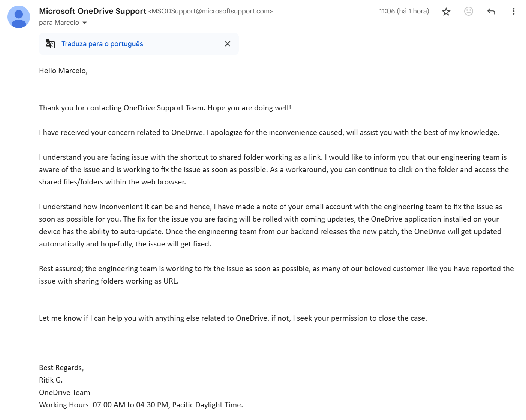Image resolution: width=526 pixels, height=420 pixels.
Task: Click the 'Best Regards,' closing line
Action: [x=61, y=367]
